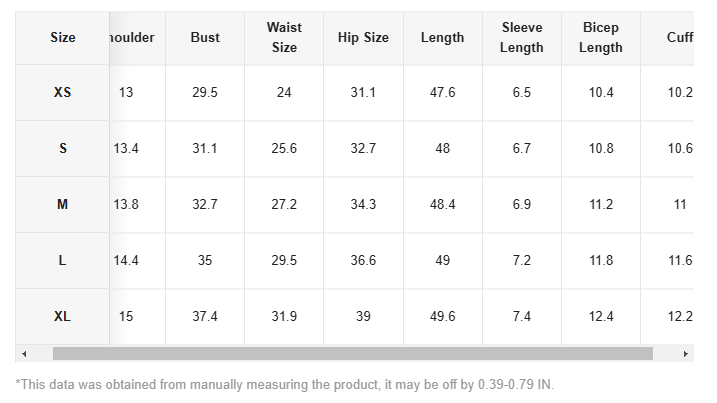717x403 pixels.
Task: Click the Hip Size column header
Action: coord(363,38)
